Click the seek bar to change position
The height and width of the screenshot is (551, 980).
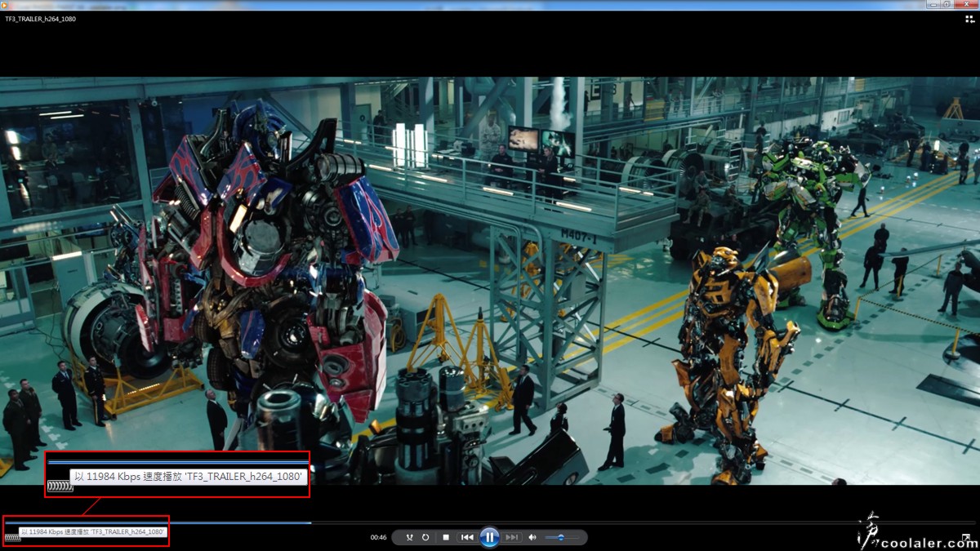(490, 522)
